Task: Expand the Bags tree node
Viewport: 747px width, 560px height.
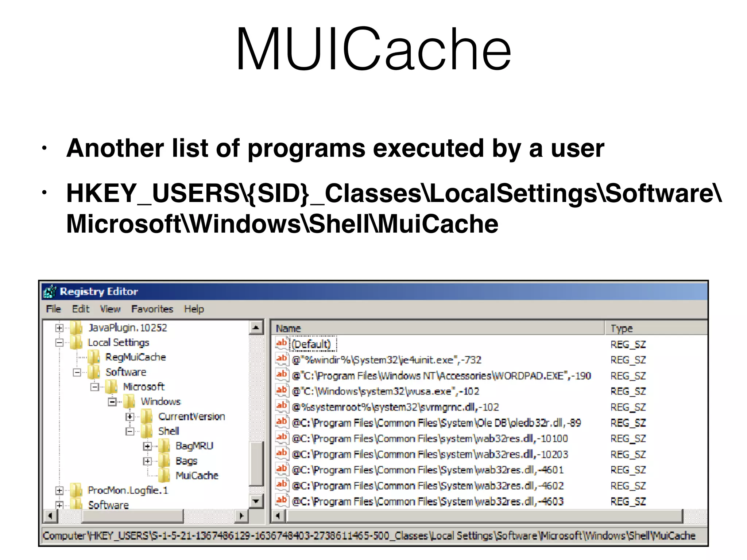Action: [147, 461]
